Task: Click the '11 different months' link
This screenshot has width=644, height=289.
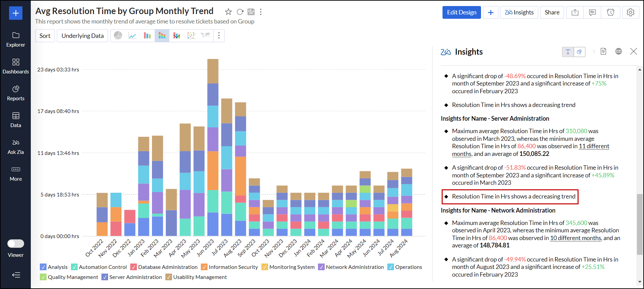Action: [594, 147]
